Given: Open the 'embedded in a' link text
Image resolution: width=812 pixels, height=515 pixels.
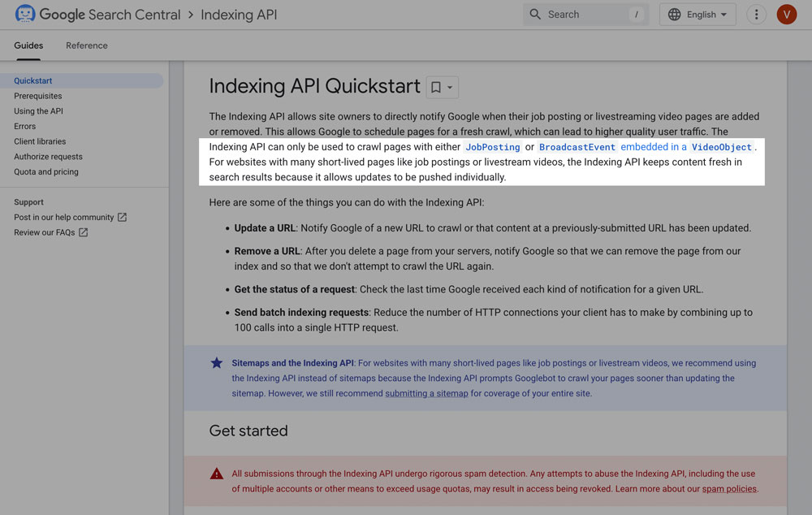Looking at the screenshot, I should point(654,147).
